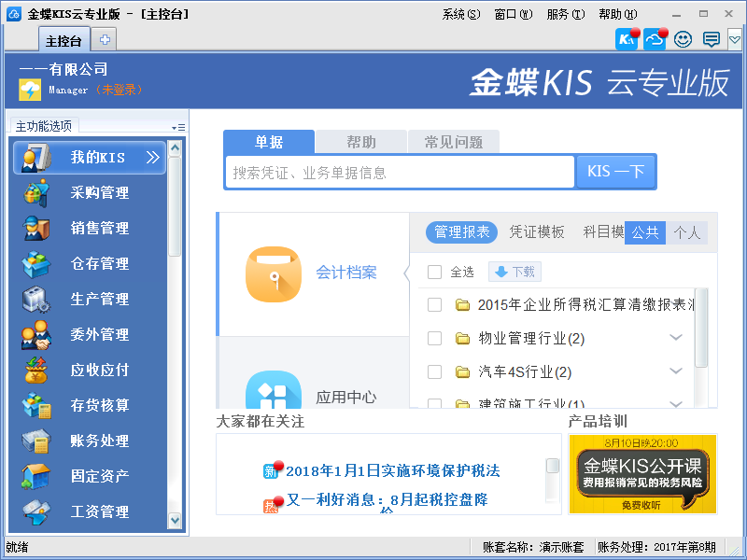
Task: Switch to the 单据 search tab
Action: click(x=269, y=142)
